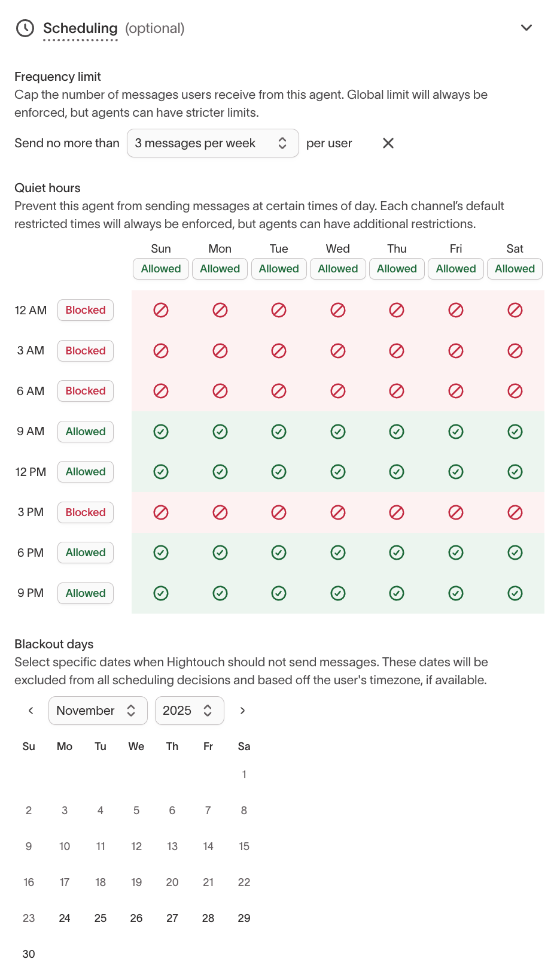Open the messages-per-week frequency dropdown
The image size is (560, 965).
tap(212, 143)
